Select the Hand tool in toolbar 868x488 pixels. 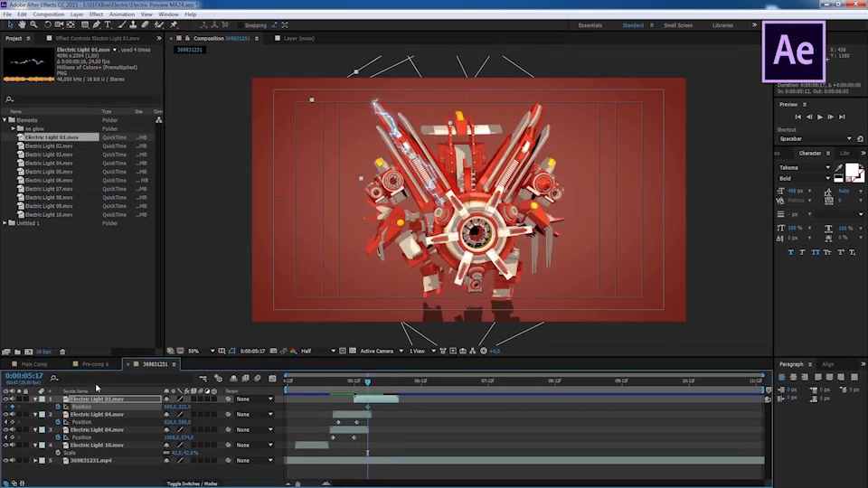point(22,25)
